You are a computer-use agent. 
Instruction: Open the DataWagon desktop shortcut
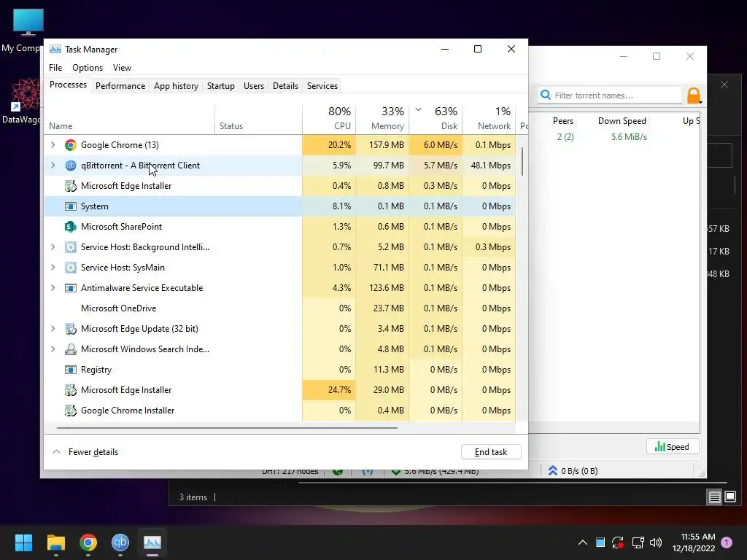pyautogui.click(x=24, y=101)
